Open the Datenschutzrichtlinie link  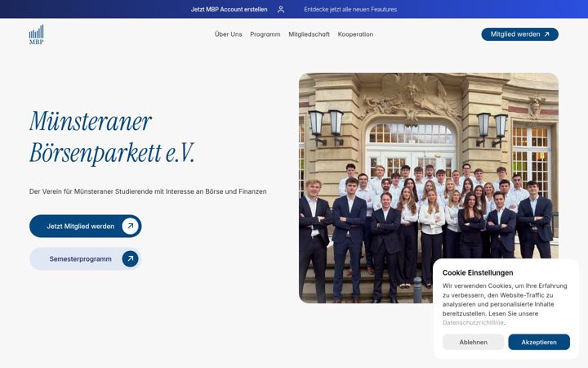tap(473, 322)
